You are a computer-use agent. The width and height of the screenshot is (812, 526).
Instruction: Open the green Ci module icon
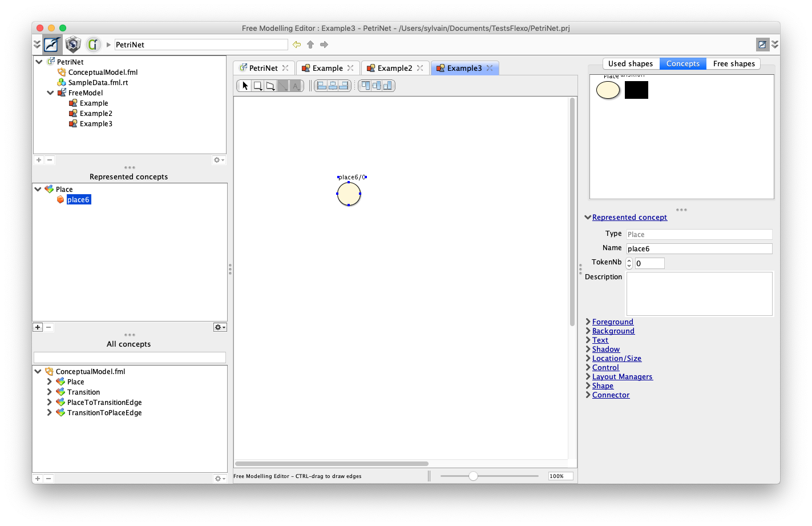click(94, 45)
